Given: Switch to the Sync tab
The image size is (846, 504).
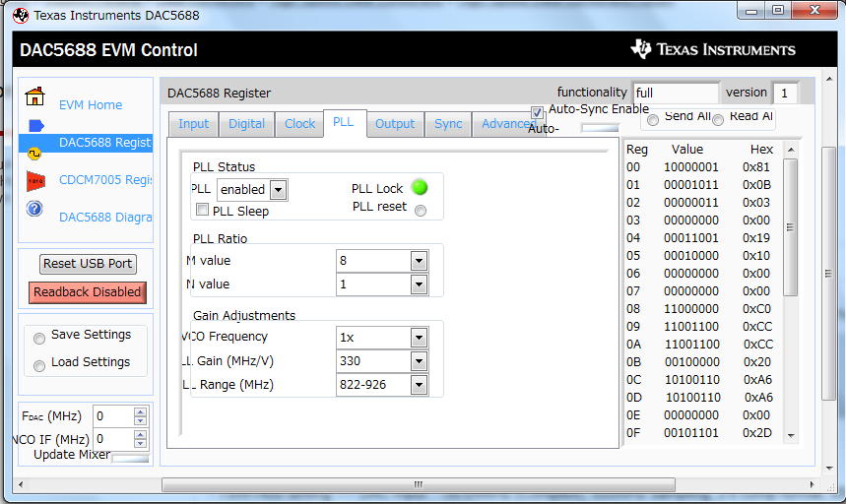Looking at the screenshot, I should 448,124.
